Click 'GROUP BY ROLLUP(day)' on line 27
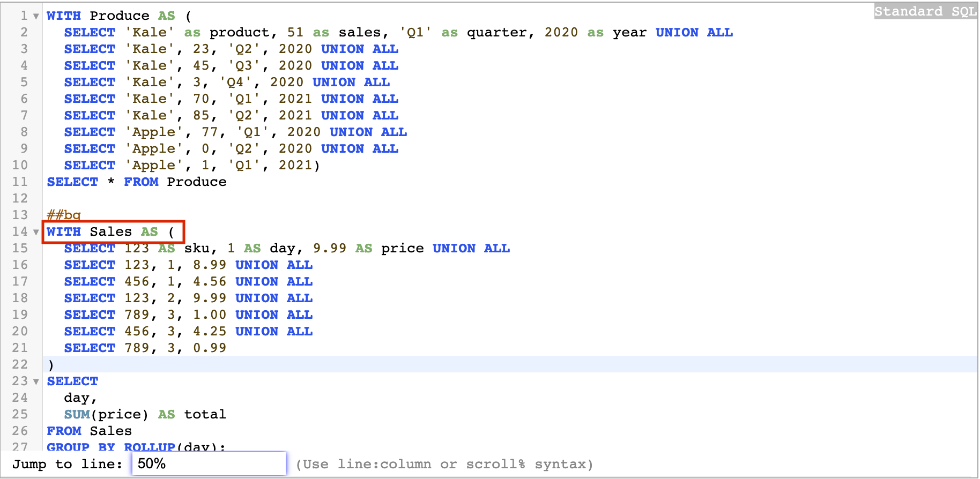The width and height of the screenshot is (980, 479). point(132,446)
